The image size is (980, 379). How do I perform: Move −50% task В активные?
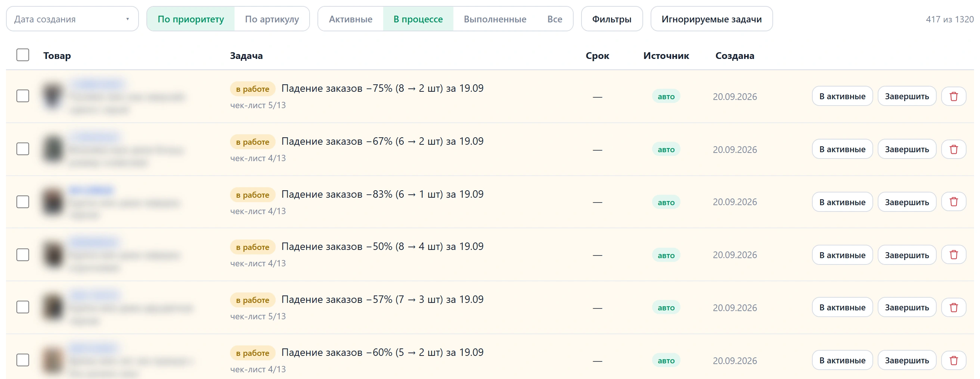(x=842, y=255)
